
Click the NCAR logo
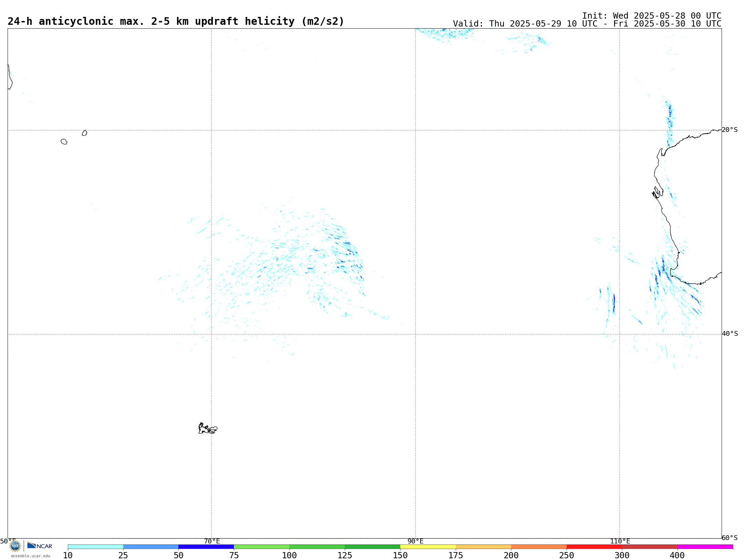40,546
